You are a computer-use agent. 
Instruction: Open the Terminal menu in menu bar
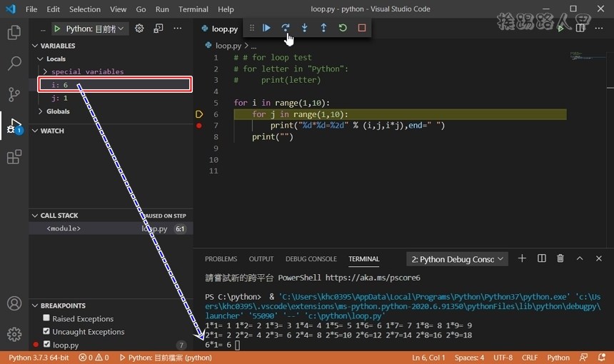[193, 9]
